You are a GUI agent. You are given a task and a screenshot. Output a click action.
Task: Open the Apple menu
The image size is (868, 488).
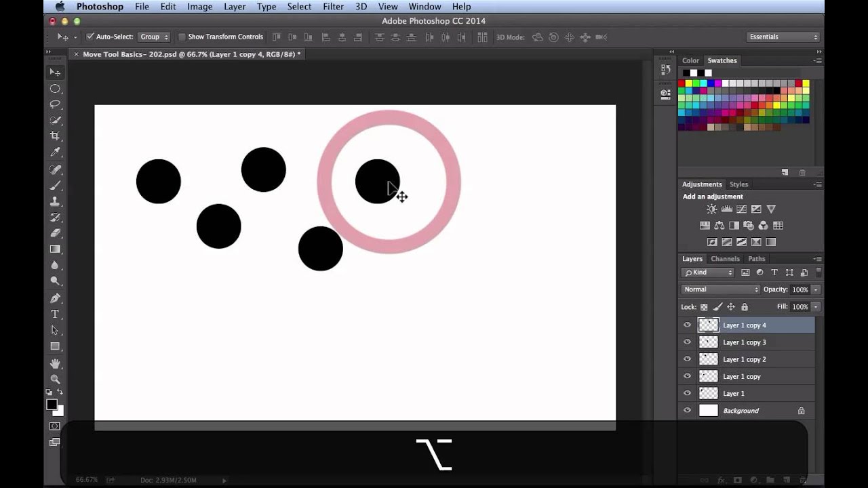coord(60,7)
